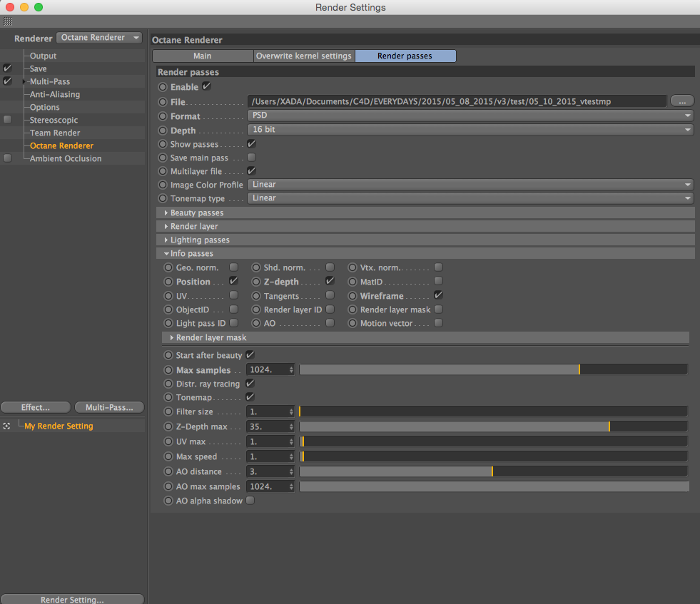The height and width of the screenshot is (604, 700).
Task: Select the Render passes tab
Action: (x=405, y=56)
